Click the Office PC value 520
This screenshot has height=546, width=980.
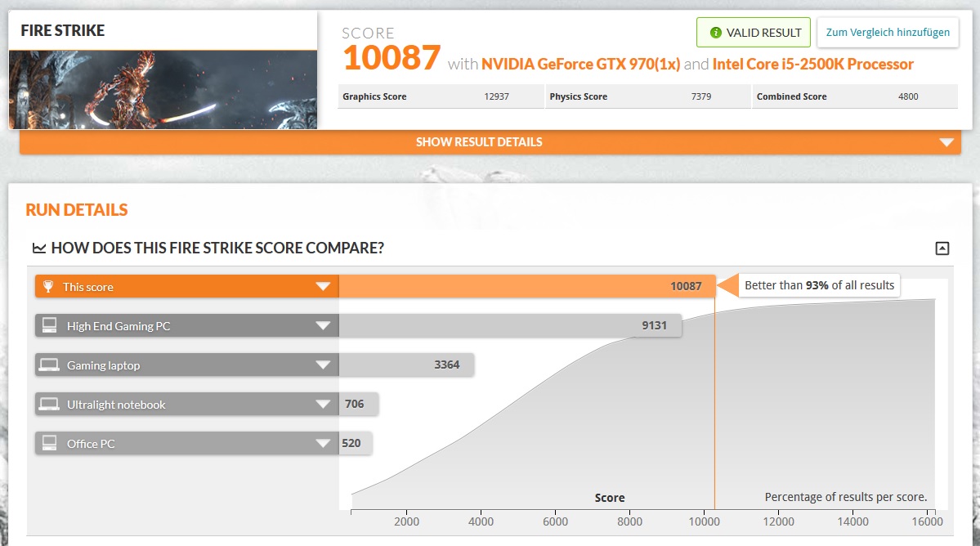coord(351,443)
